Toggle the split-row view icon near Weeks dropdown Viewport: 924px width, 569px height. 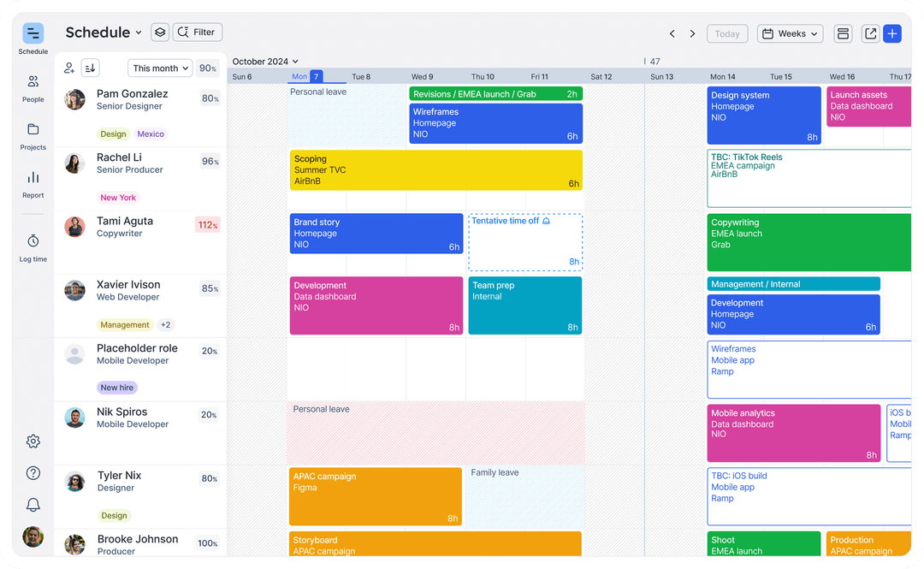[843, 33]
